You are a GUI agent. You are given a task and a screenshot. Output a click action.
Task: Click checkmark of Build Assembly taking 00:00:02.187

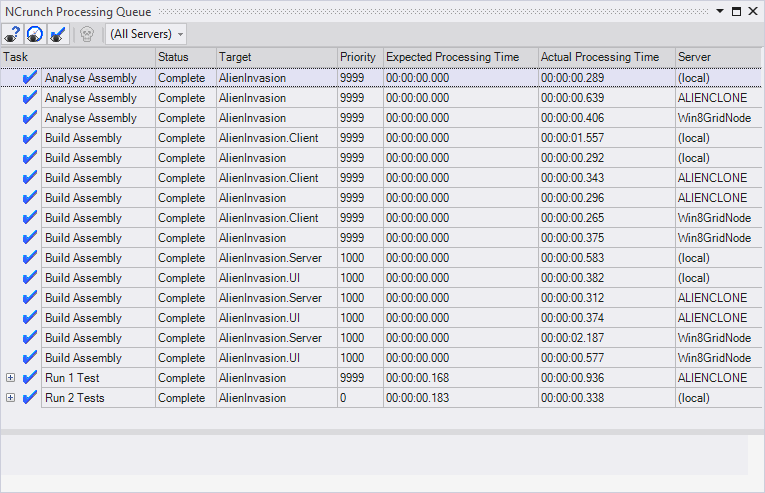click(x=29, y=338)
